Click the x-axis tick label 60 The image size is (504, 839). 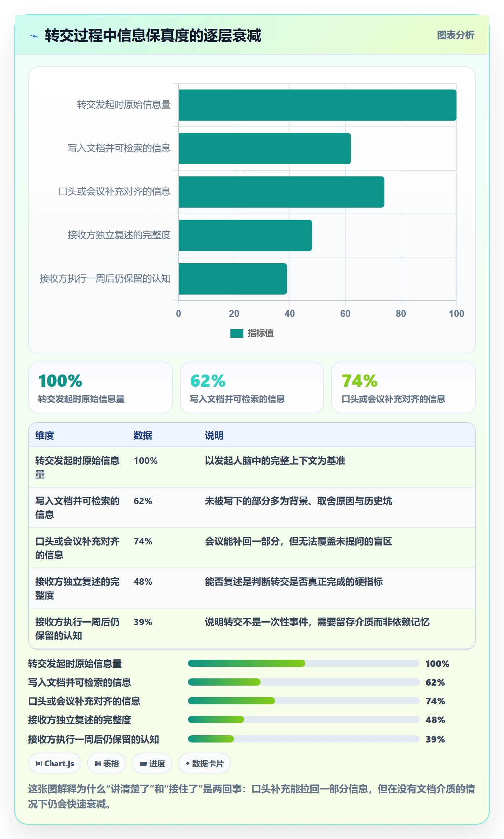(345, 314)
